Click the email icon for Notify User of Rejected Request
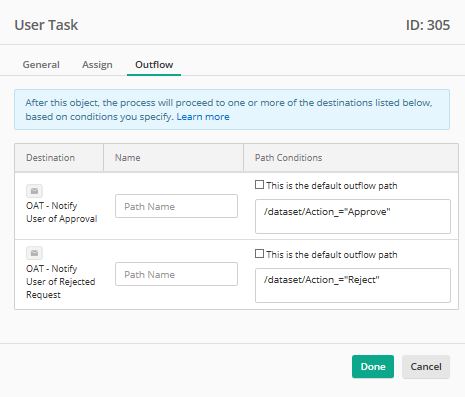Image resolution: width=465 pixels, height=397 pixels. click(x=34, y=253)
